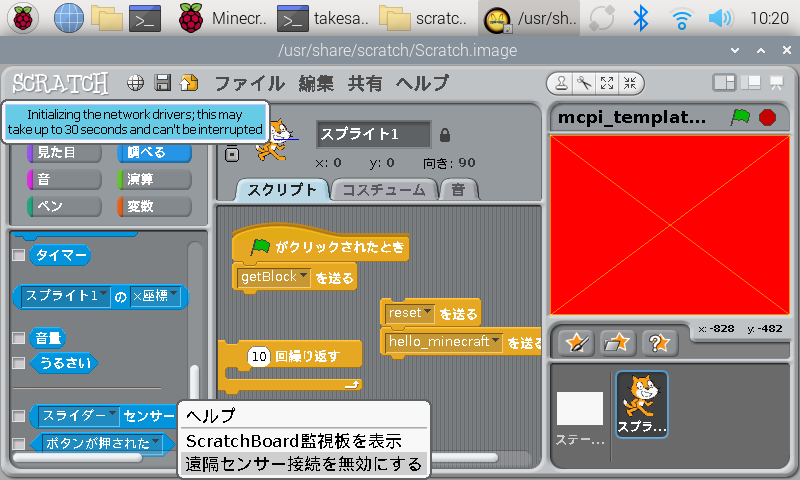Viewport: 800px width, 480px height.
Task: Open the getBlock broadcast dropdown
Action: pos(273,277)
